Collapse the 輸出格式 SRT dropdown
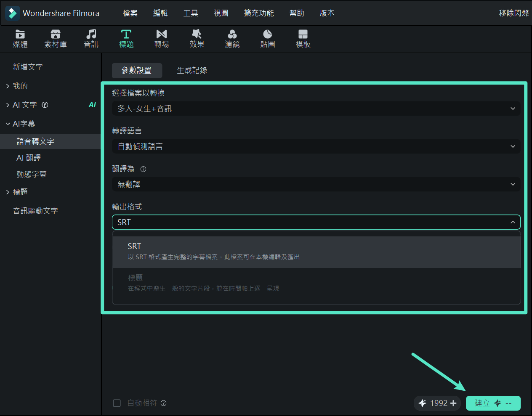The height and width of the screenshot is (416, 532). pyautogui.click(x=316, y=222)
